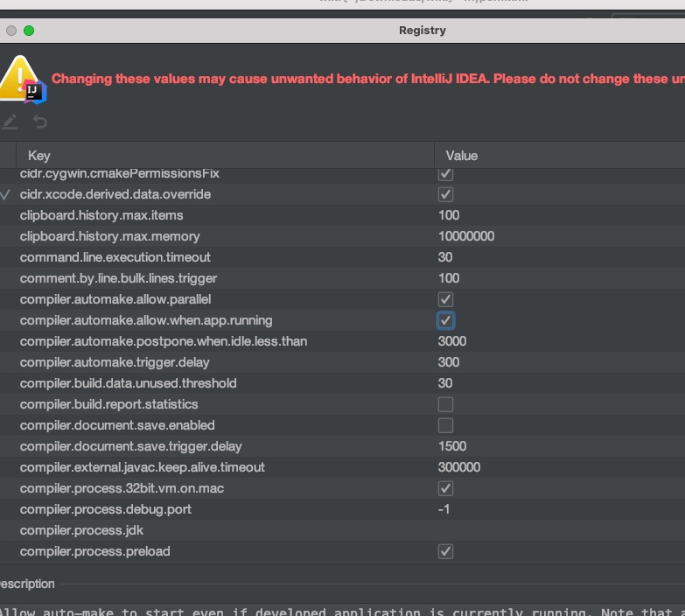This screenshot has height=616, width=685.
Task: Click the Edit pencil icon in toolbar
Action: pyautogui.click(x=10, y=122)
